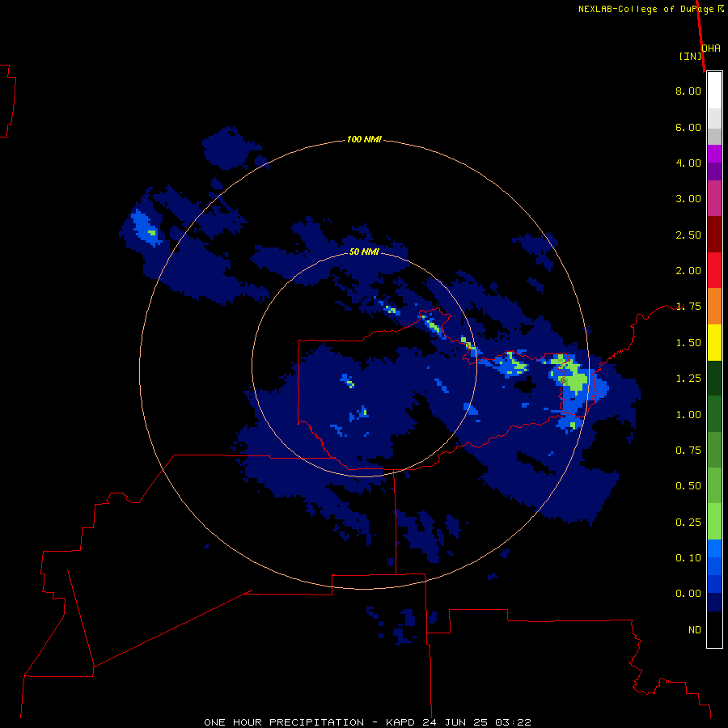Click the '2.50' legend value
728x728 pixels.
[688, 235]
